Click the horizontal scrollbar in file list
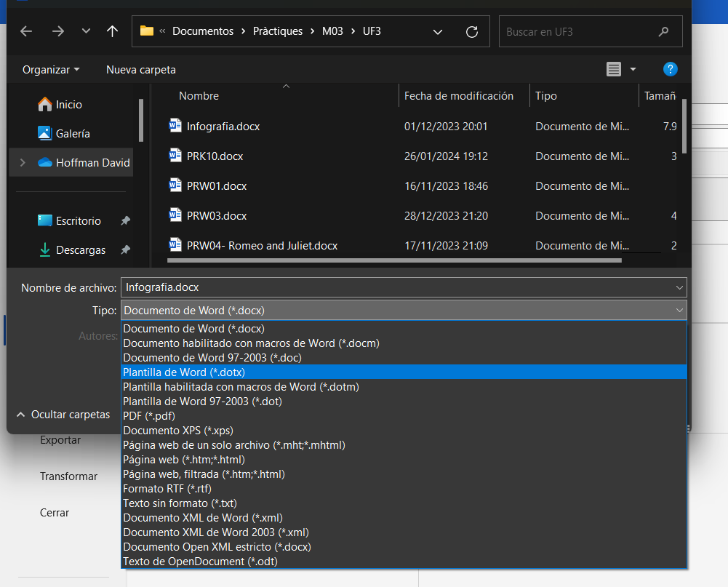Screen dimensions: 728x587 (x=393, y=260)
